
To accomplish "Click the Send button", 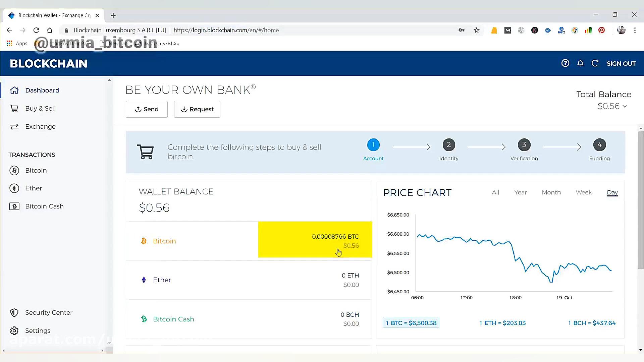I will 147,109.
